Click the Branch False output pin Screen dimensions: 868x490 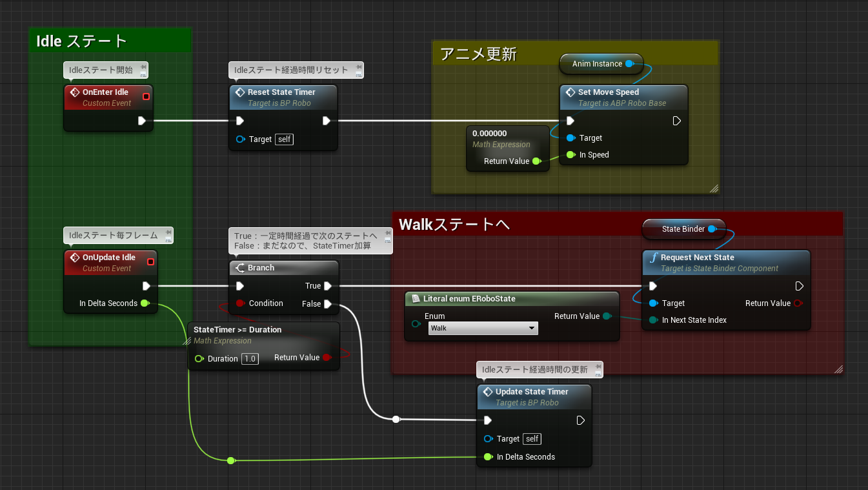click(328, 304)
